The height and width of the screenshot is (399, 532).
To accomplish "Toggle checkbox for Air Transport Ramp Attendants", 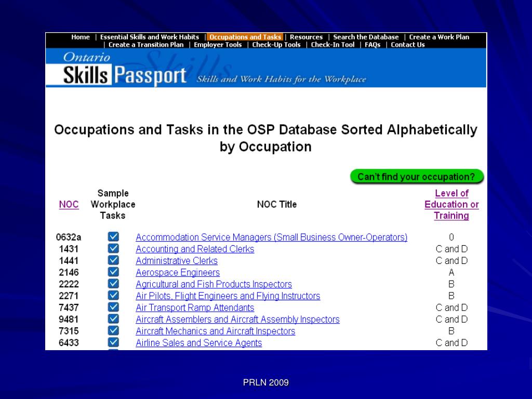I will [x=113, y=307].
